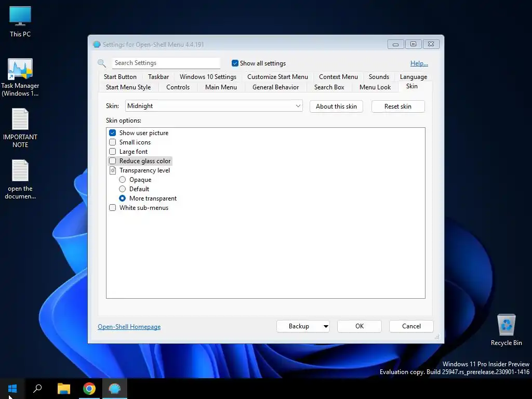Focus the Search Settings input field

(x=166, y=63)
